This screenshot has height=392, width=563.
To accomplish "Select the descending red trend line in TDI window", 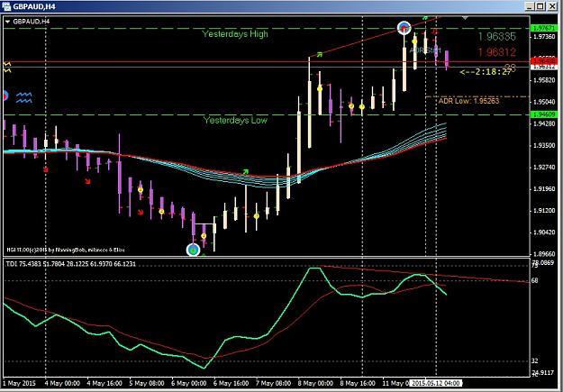I will [x=423, y=274].
